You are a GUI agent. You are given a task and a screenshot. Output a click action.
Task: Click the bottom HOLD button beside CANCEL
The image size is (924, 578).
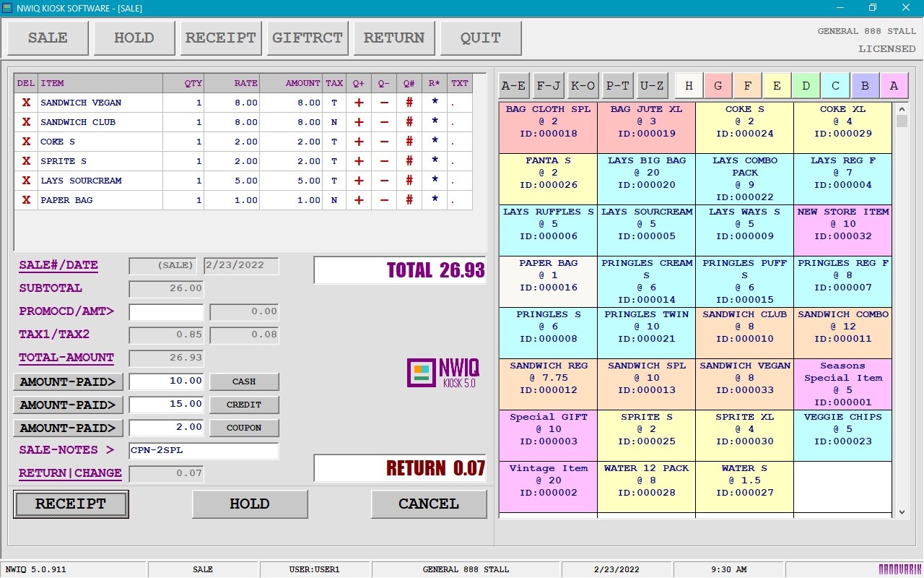coord(250,504)
